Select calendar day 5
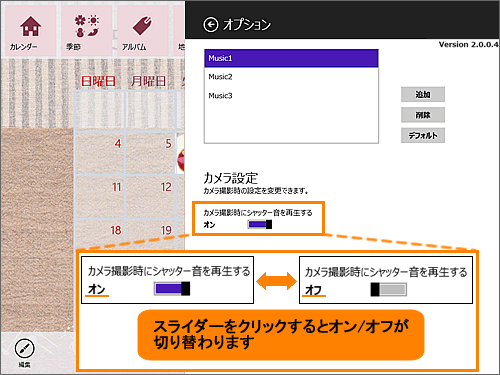Screen dimensions: 500x375 (151, 153)
